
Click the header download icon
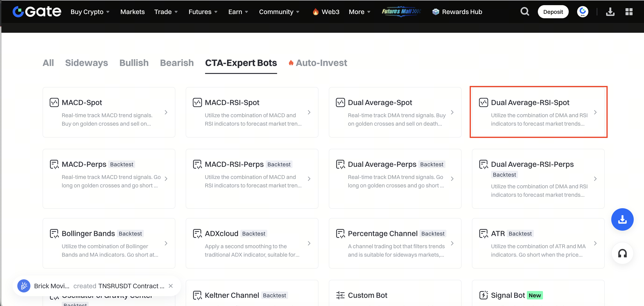[x=610, y=11]
